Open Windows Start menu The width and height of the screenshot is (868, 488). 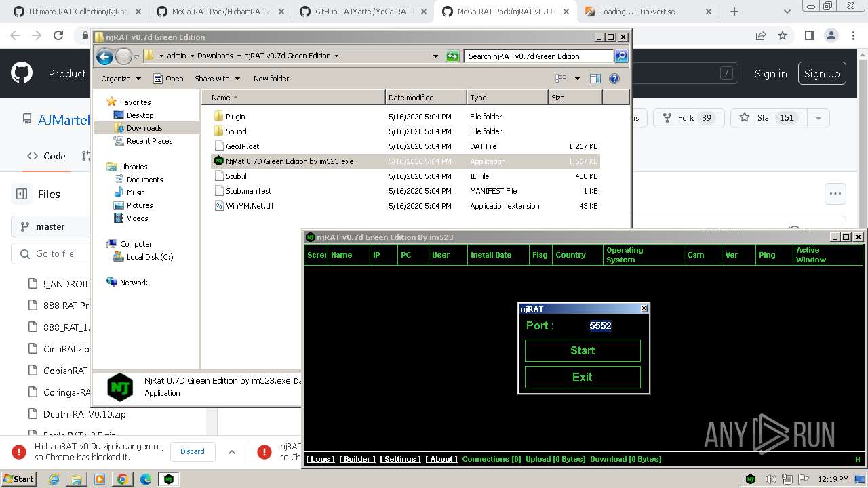[18, 479]
